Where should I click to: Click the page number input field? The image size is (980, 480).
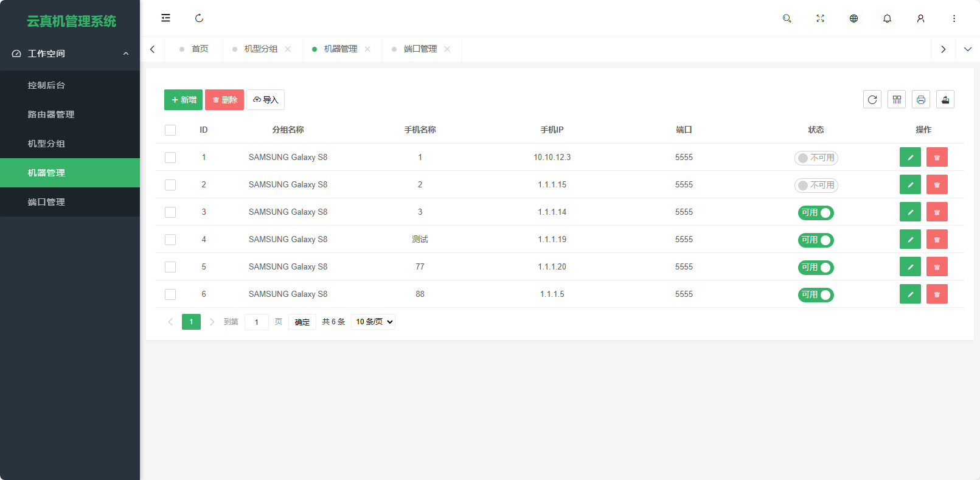click(x=256, y=322)
